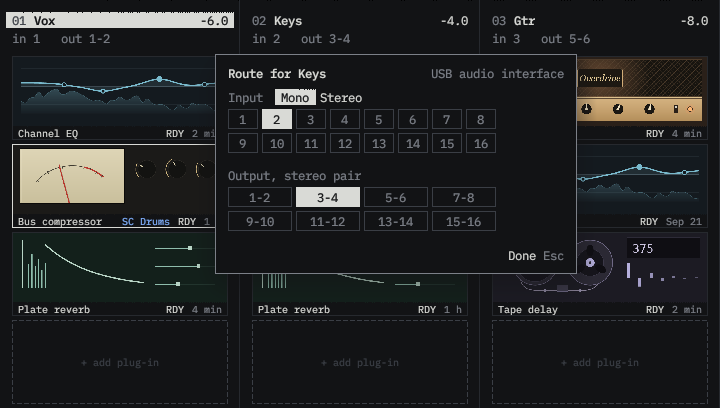Choose input channel 1

[x=242, y=119]
